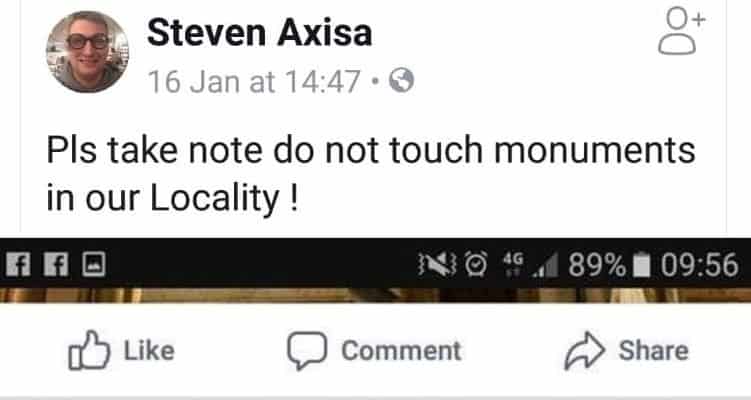Image resolution: width=751 pixels, height=400 pixels.
Task: Open Steven Axisa's profile picture
Action: 87,51
